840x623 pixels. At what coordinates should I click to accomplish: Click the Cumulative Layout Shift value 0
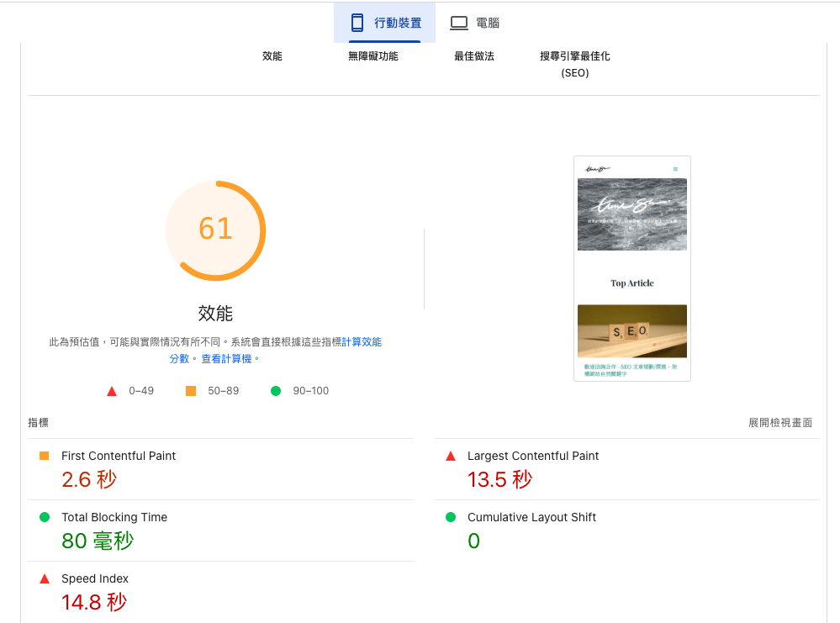point(473,541)
